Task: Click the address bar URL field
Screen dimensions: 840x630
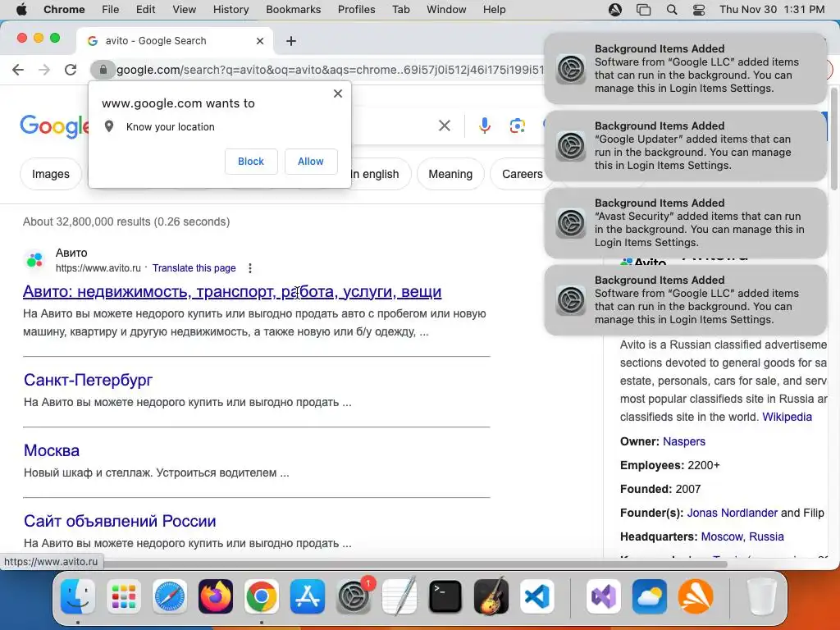Action: point(330,70)
